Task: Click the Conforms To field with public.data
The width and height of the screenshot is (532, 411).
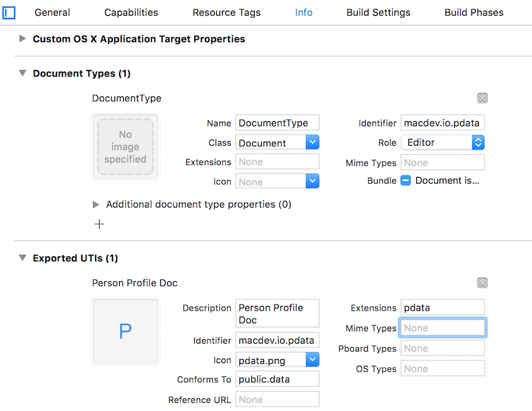Action: pos(277,379)
